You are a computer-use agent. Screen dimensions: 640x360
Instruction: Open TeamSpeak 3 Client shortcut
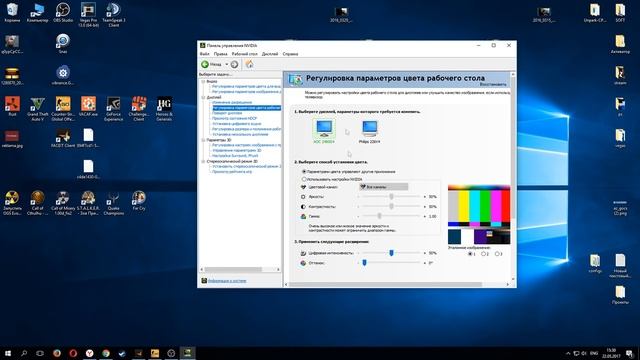[113, 14]
